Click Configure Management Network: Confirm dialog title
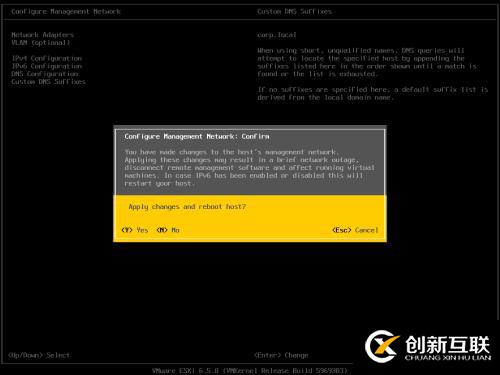Viewport: 500px width, 375px height. click(x=197, y=136)
